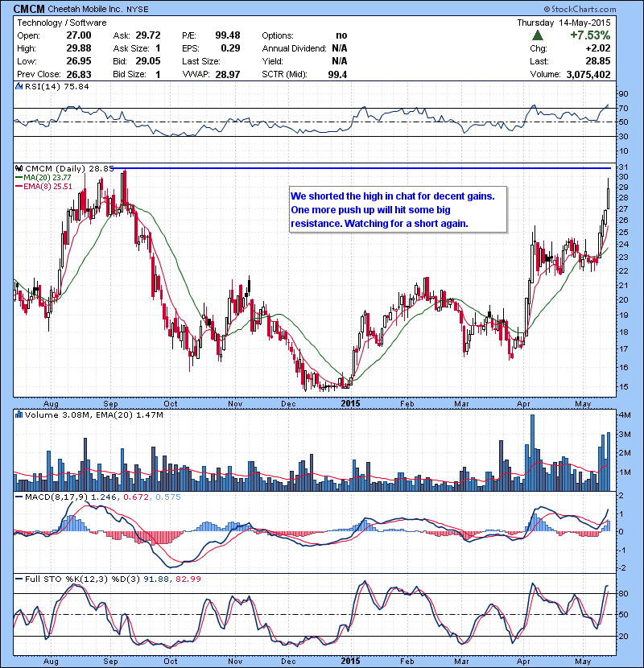
Task: Click the Ask price 29.72
Action: pos(148,35)
